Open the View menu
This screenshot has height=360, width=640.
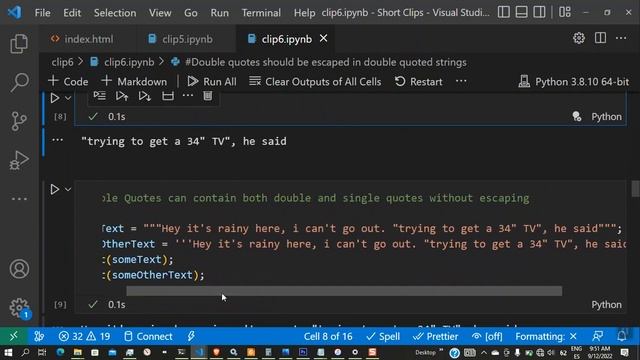(160, 13)
